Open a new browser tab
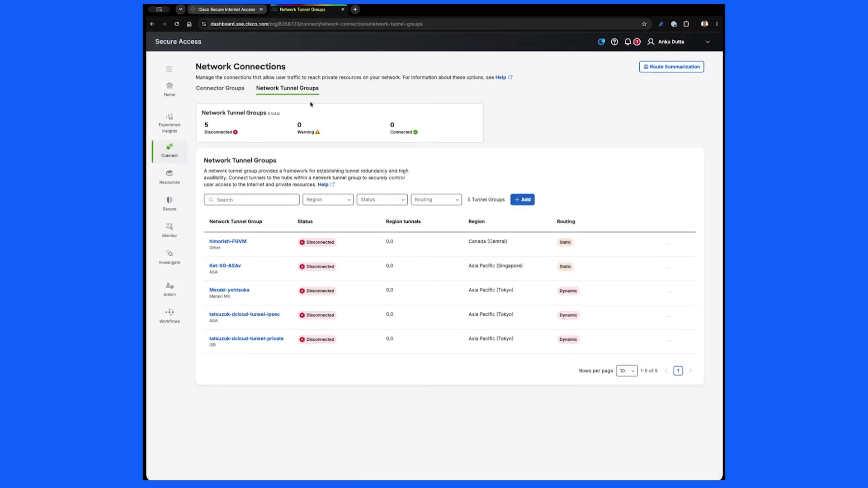868x488 pixels. [355, 9]
